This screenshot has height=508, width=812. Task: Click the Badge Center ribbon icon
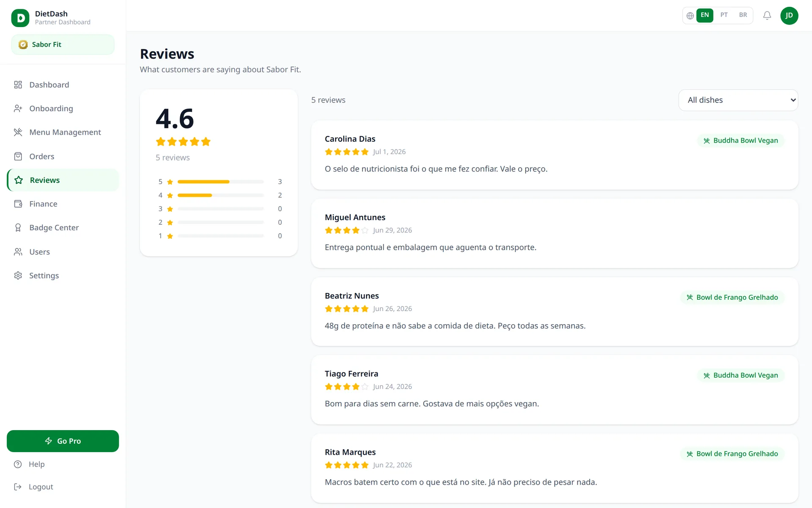point(18,228)
